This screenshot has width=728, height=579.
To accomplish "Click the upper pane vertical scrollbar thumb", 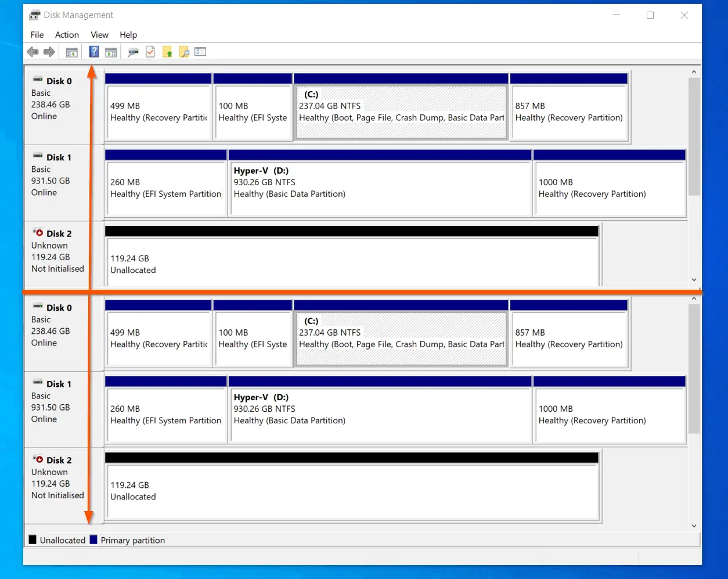I will click(694, 136).
